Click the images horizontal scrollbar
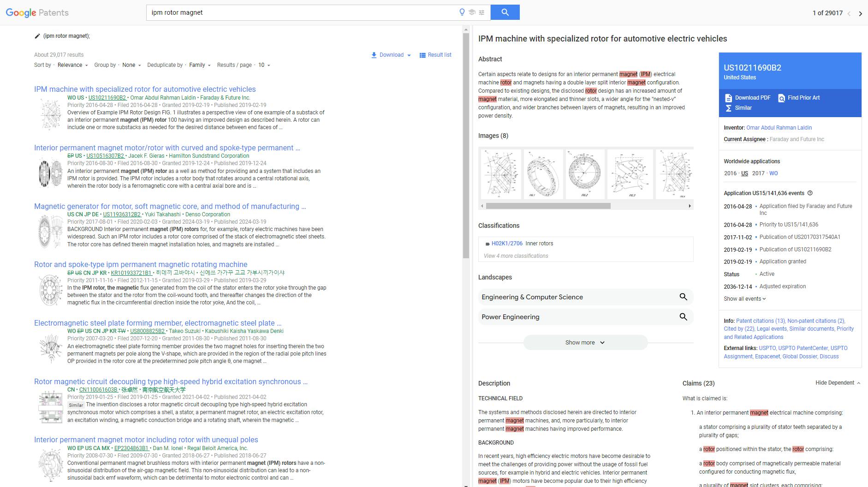 coord(548,206)
